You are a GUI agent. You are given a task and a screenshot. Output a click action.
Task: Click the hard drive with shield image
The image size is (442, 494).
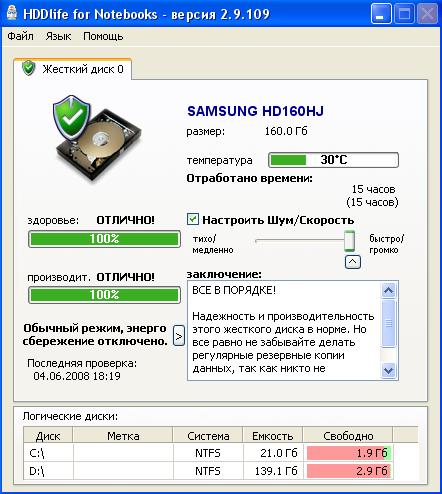coord(97,138)
